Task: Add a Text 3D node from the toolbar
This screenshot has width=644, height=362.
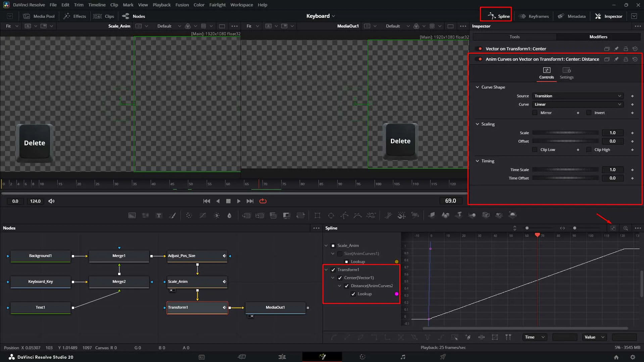Action: (459, 215)
